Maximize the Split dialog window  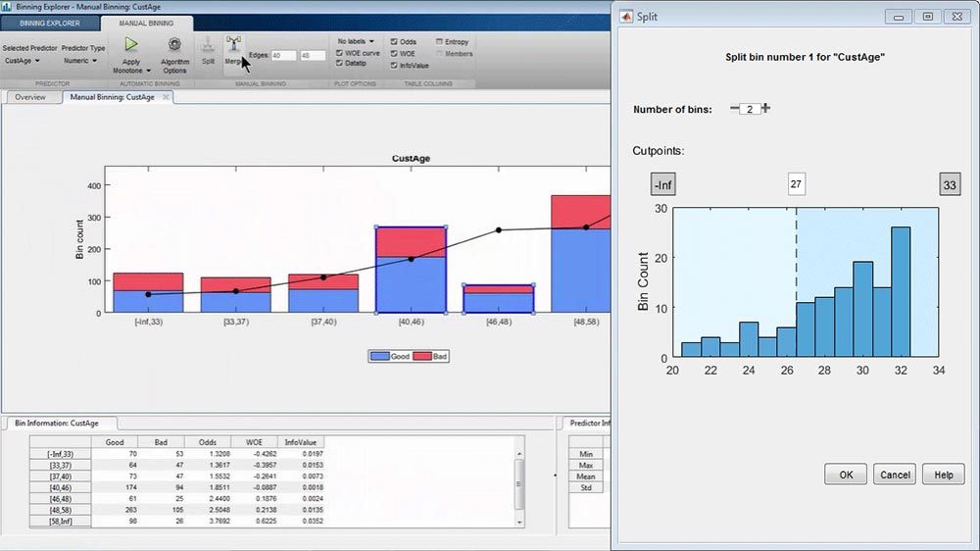(x=927, y=17)
